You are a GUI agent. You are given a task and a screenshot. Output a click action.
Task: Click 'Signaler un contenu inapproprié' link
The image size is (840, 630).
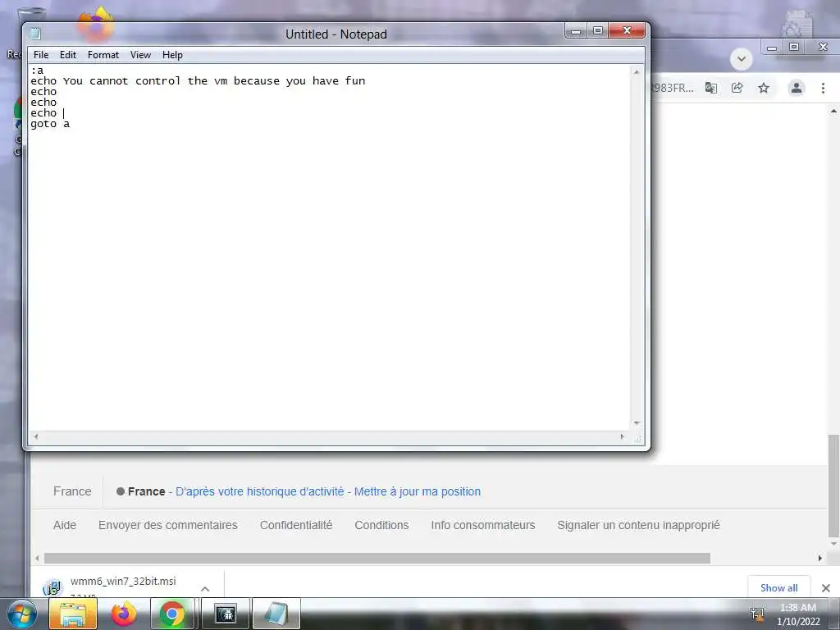click(x=638, y=525)
